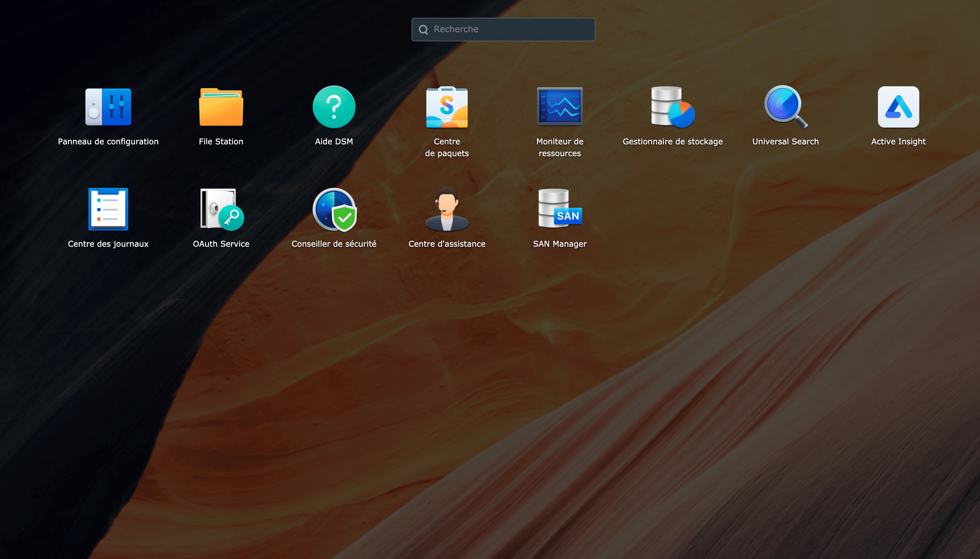
Task: Launch File Station folder icon
Action: pyautogui.click(x=221, y=107)
